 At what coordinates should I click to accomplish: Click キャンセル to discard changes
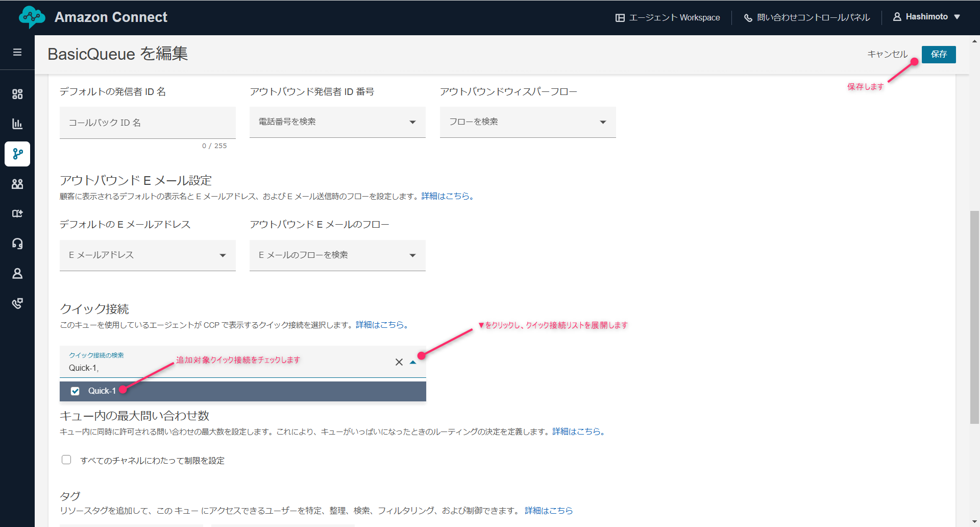pos(887,54)
